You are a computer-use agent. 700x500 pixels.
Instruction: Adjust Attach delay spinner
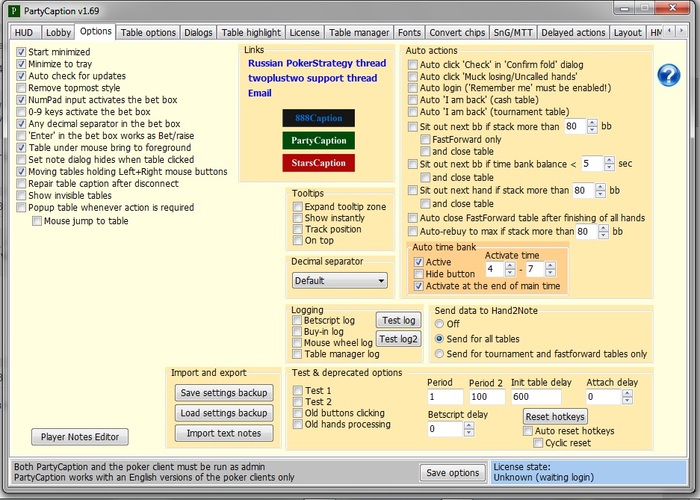click(x=627, y=396)
